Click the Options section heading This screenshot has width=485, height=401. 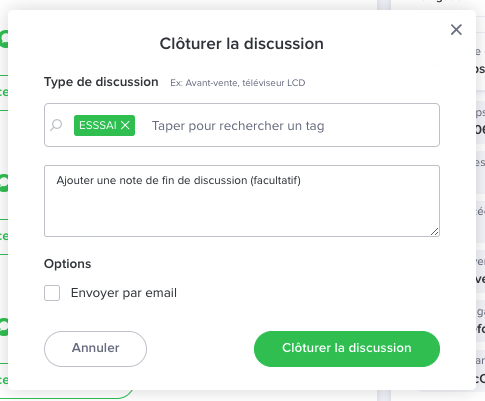tap(68, 264)
